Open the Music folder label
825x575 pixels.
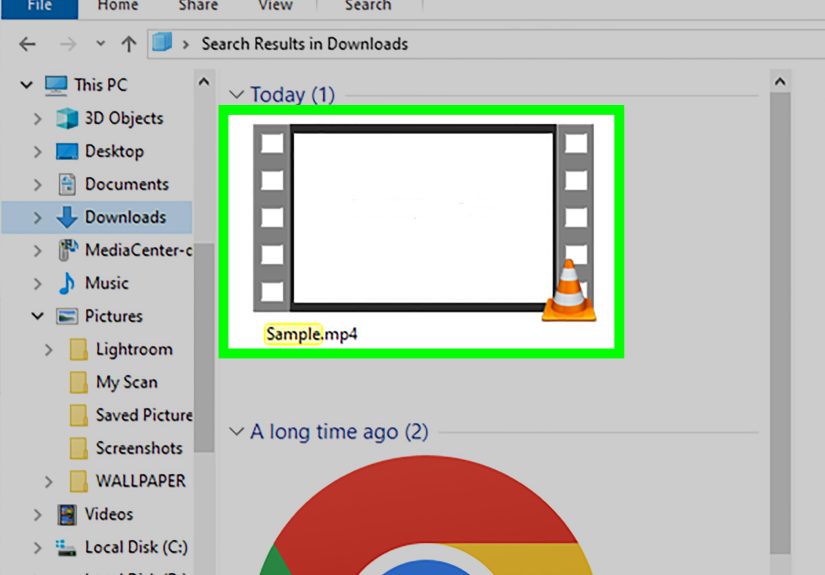coord(107,283)
